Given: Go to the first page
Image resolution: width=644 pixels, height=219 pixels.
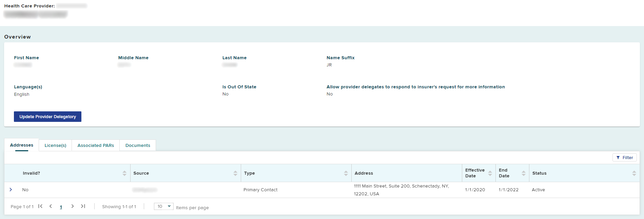Looking at the screenshot, I should click(x=40, y=206).
